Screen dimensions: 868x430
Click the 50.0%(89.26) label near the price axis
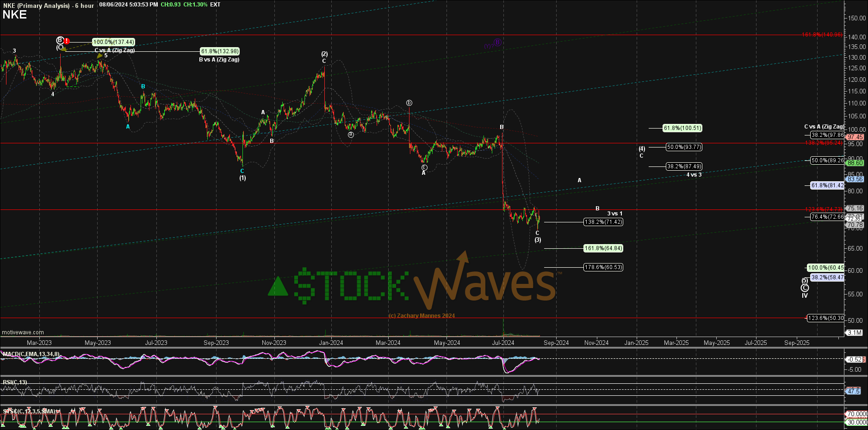pyautogui.click(x=827, y=160)
